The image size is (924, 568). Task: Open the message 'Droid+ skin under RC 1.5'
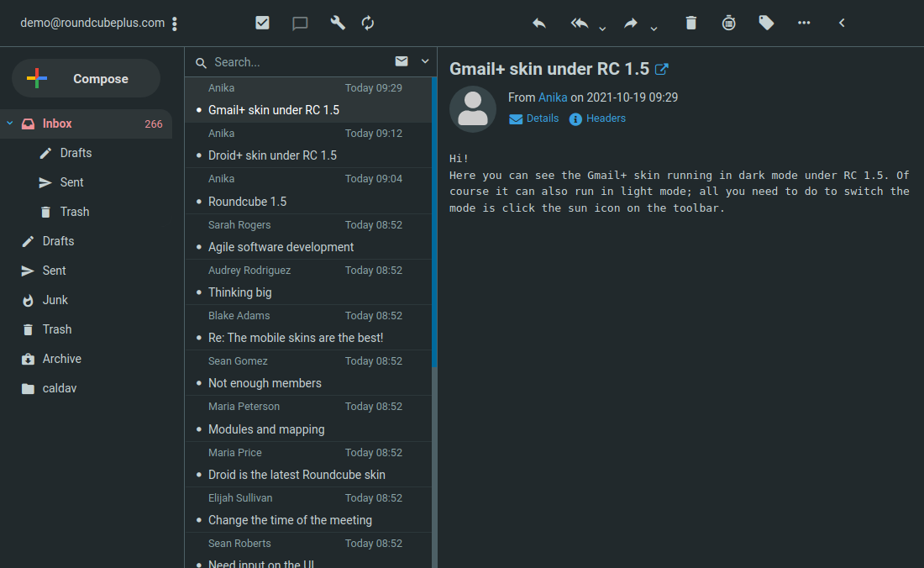[308, 145]
